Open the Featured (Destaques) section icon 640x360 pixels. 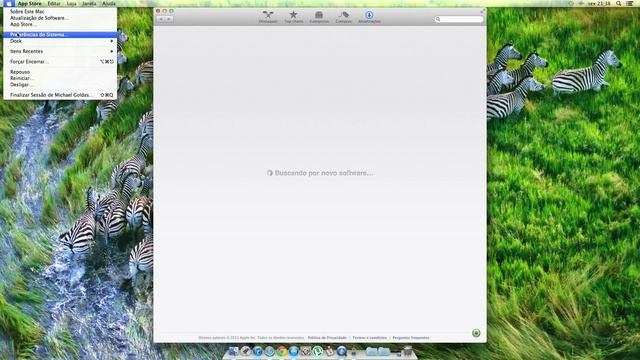(x=268, y=17)
